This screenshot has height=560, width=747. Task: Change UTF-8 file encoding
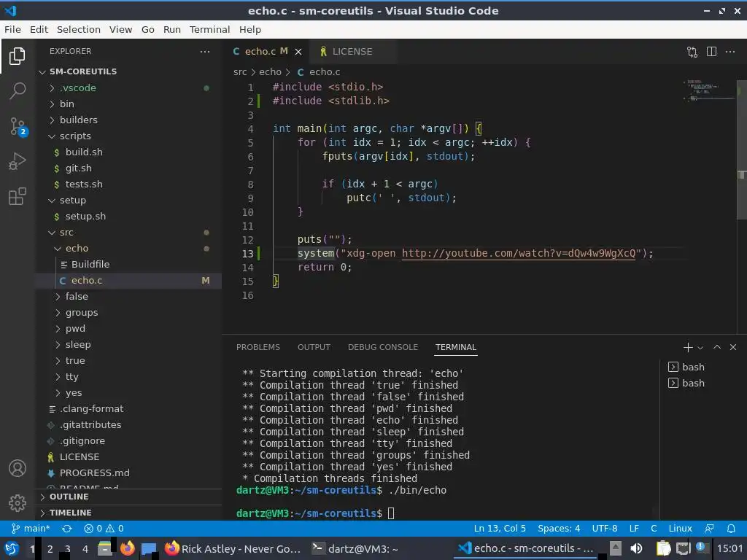coord(605,529)
